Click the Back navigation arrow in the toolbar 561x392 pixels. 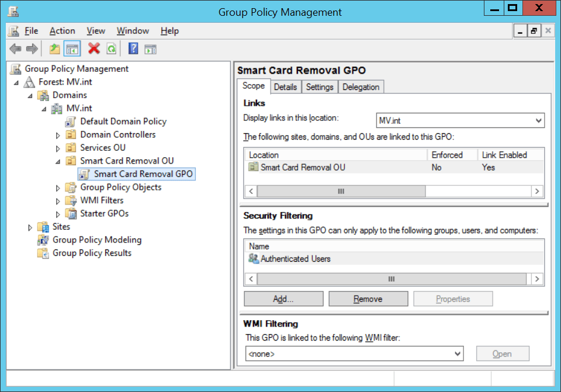click(x=15, y=48)
